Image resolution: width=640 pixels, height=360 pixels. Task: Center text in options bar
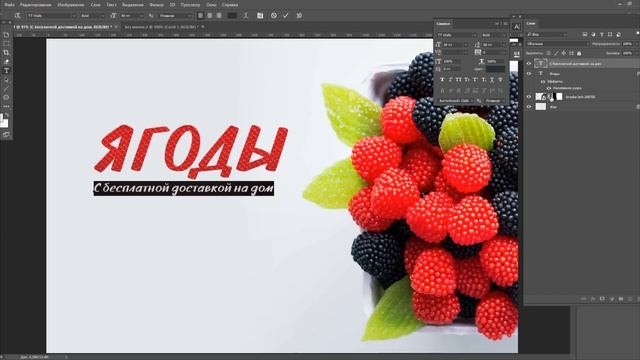210,16
